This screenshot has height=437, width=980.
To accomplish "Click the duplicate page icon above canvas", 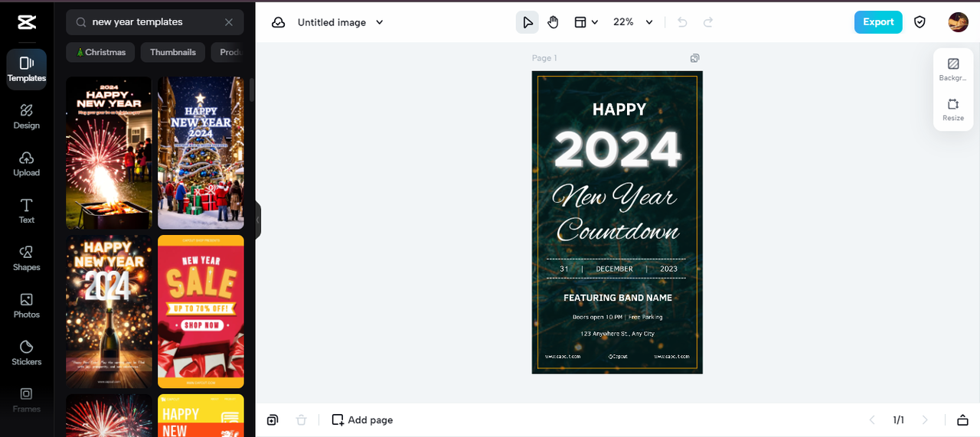I will 694,58.
